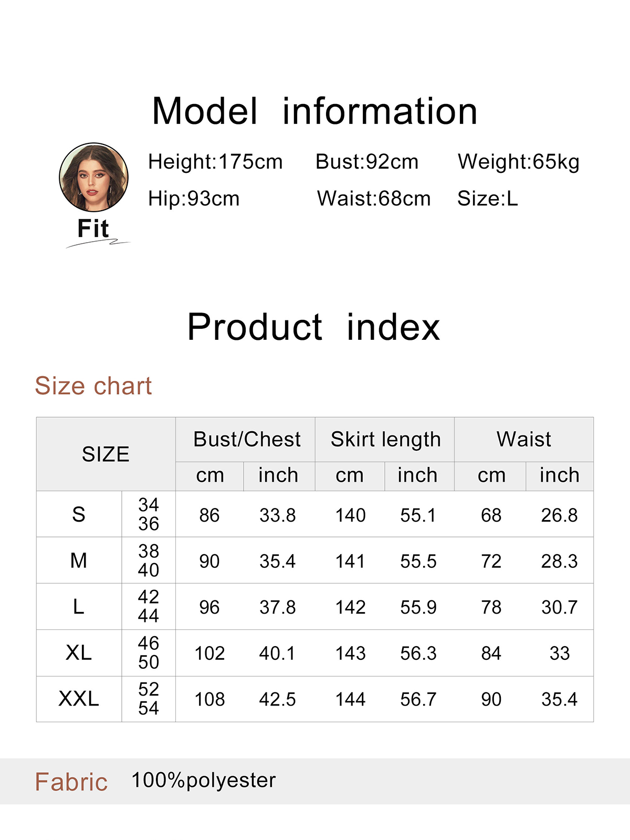This screenshot has height=840, width=630.
Task: Click the "Model information" heading
Action: click(314, 111)
